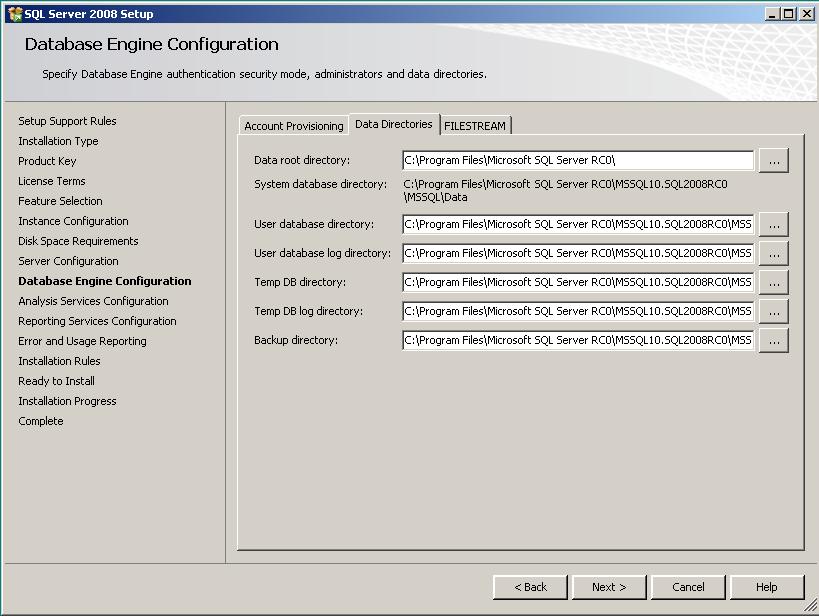Select Installation Rules step
Viewport: 819px width, 616px height.
[59, 361]
